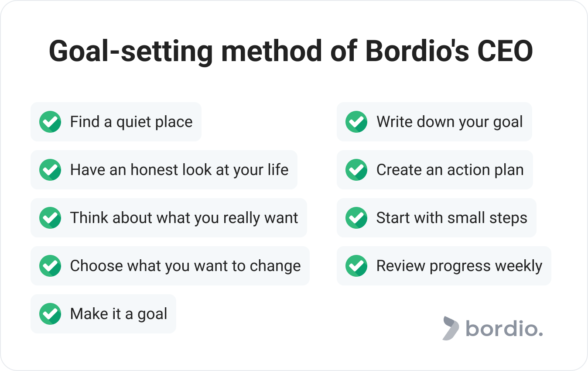Select 'Have an honest look at your life'
This screenshot has height=371, width=588.
pyautogui.click(x=179, y=170)
